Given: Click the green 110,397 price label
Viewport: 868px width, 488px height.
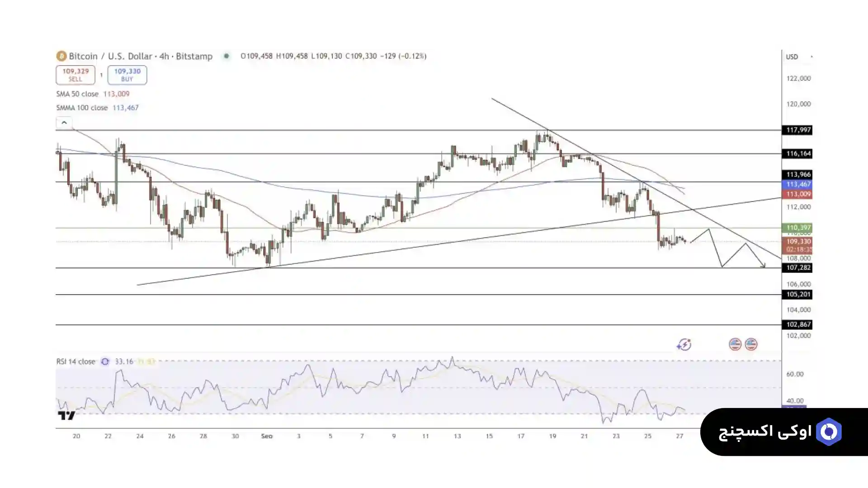Looking at the screenshot, I should tap(798, 227).
